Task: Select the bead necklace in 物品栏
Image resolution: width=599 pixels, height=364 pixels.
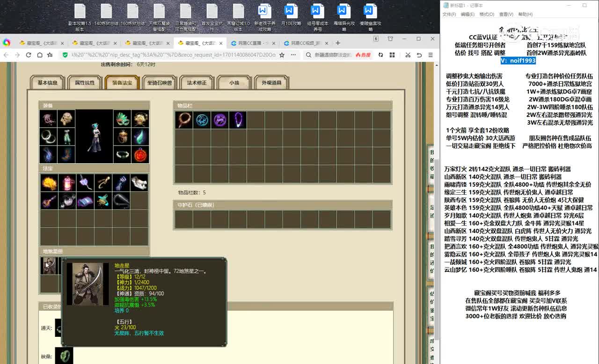Action: pyautogui.click(x=183, y=120)
